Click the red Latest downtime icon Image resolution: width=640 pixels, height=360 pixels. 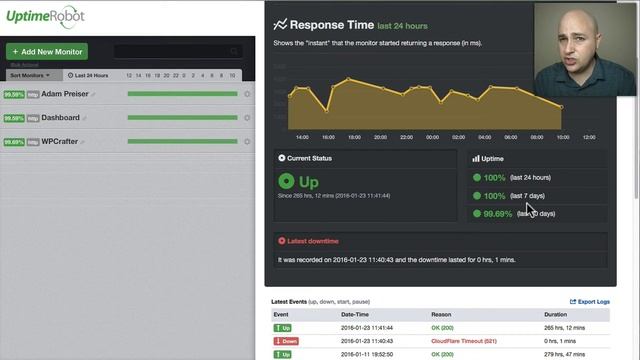pyautogui.click(x=282, y=241)
